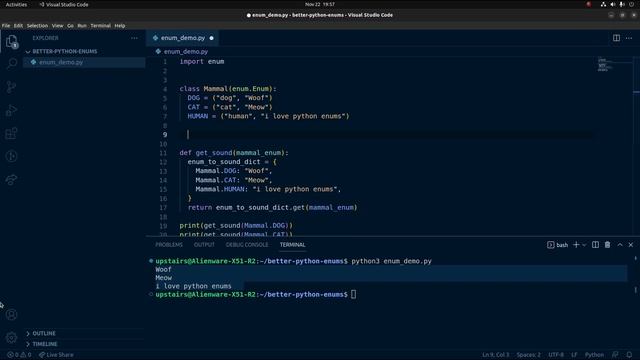
Task: Click the def get_sound line in editor
Action: pos(234,153)
